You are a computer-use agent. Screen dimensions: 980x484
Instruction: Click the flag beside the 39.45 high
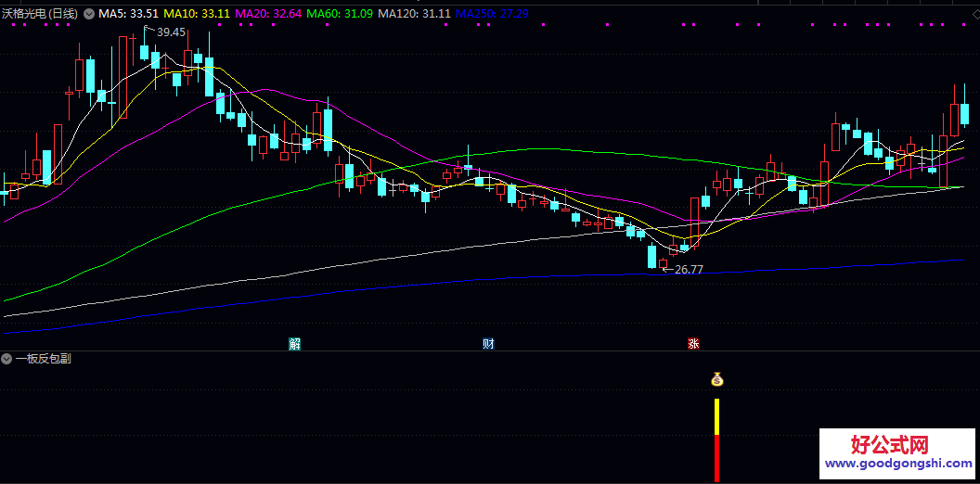coord(148,30)
